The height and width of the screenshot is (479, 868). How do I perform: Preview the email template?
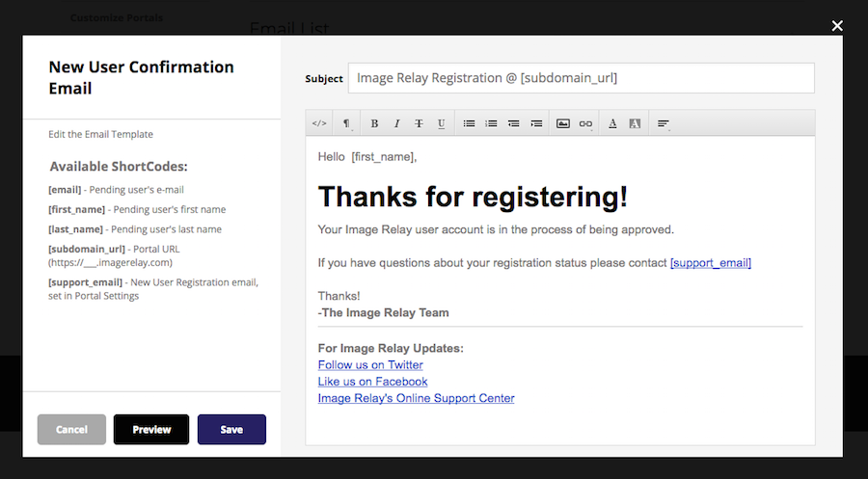point(151,429)
